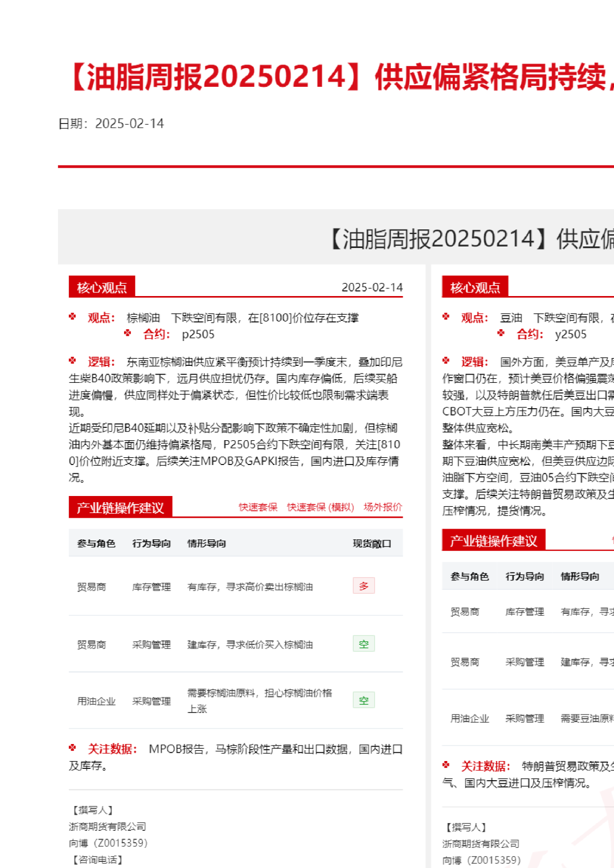This screenshot has width=614, height=868.
Task: Click the red diamond bullet next to 逻辑: 东南亚棕榈油
Action: [x=72, y=361]
